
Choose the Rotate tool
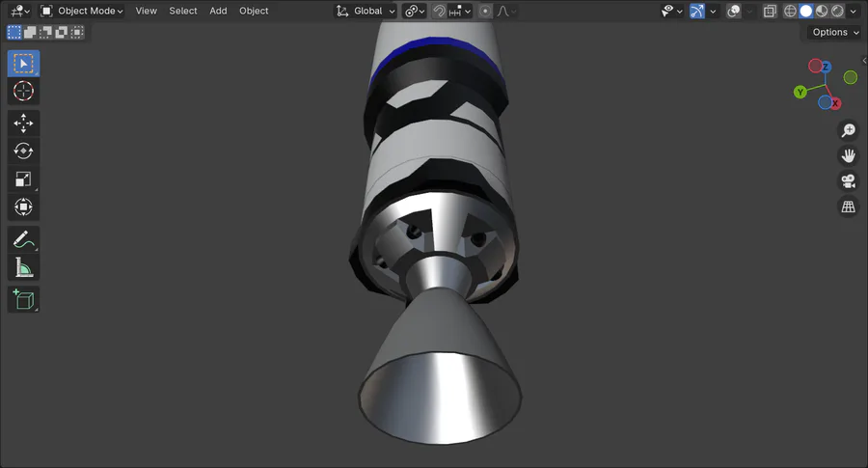click(x=23, y=151)
